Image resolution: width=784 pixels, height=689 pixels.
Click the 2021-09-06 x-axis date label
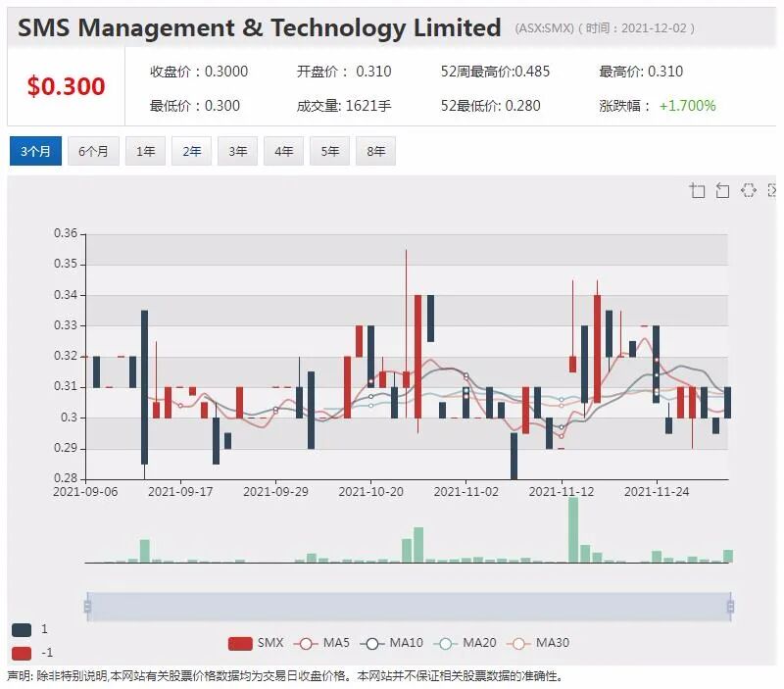point(85,492)
